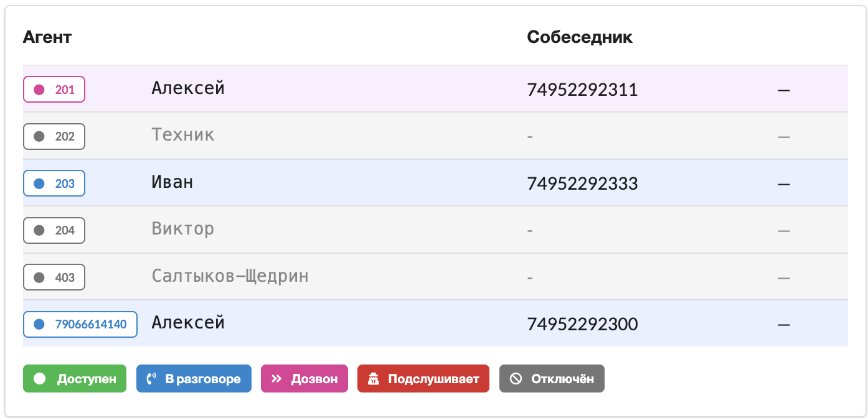Screen dimensions: 868x418
Task: Open agent badge 204
Action: pyautogui.click(x=54, y=230)
